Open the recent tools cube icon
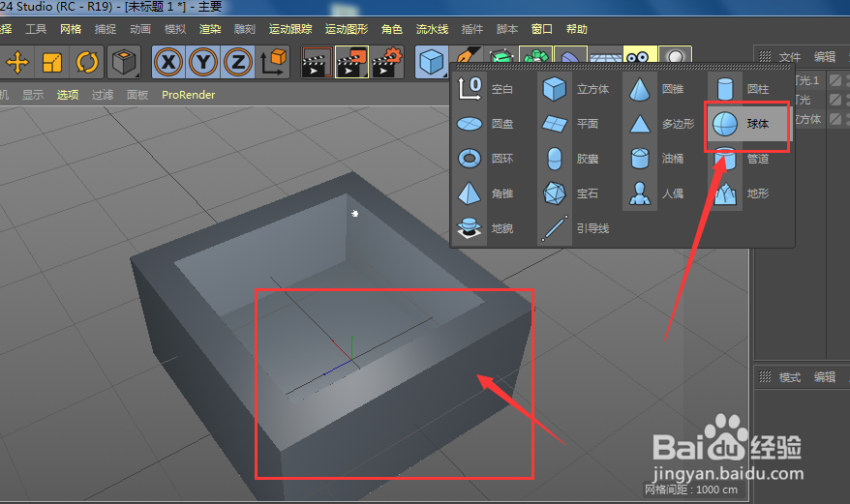 coord(124,62)
